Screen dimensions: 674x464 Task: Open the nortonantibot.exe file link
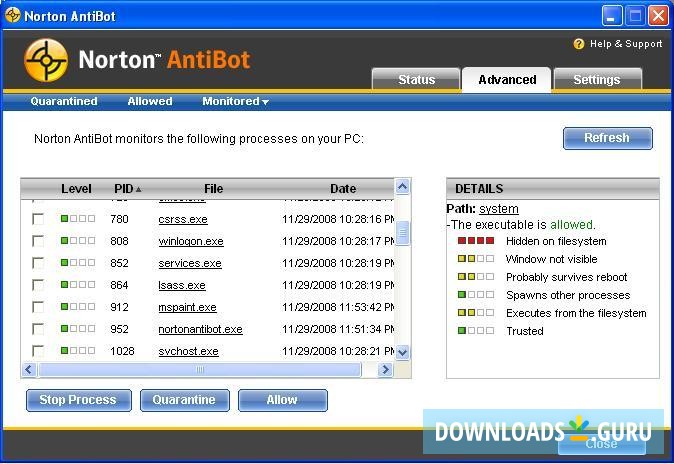click(200, 329)
